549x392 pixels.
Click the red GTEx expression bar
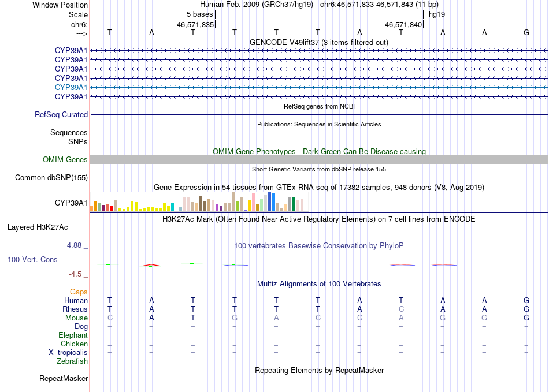click(x=112, y=208)
